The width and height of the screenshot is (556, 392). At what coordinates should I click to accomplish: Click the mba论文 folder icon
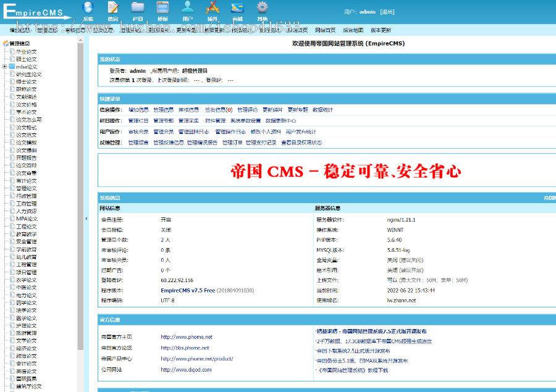point(12,67)
